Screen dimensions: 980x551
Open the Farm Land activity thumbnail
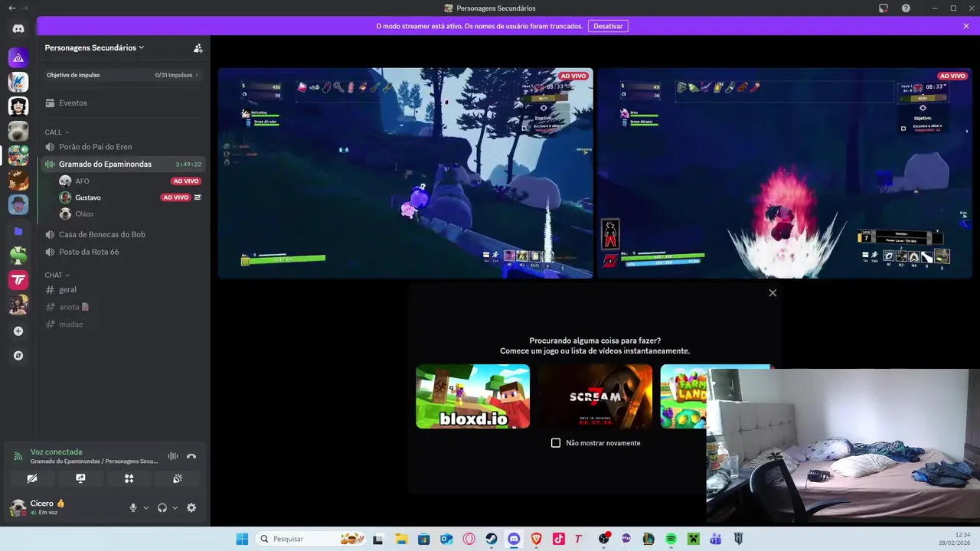(x=683, y=396)
